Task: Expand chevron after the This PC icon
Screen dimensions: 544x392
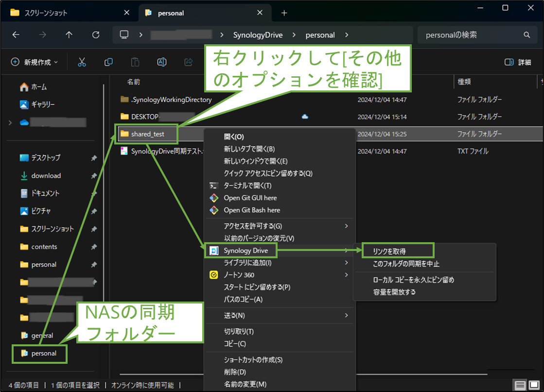Action: pyautogui.click(x=140, y=35)
